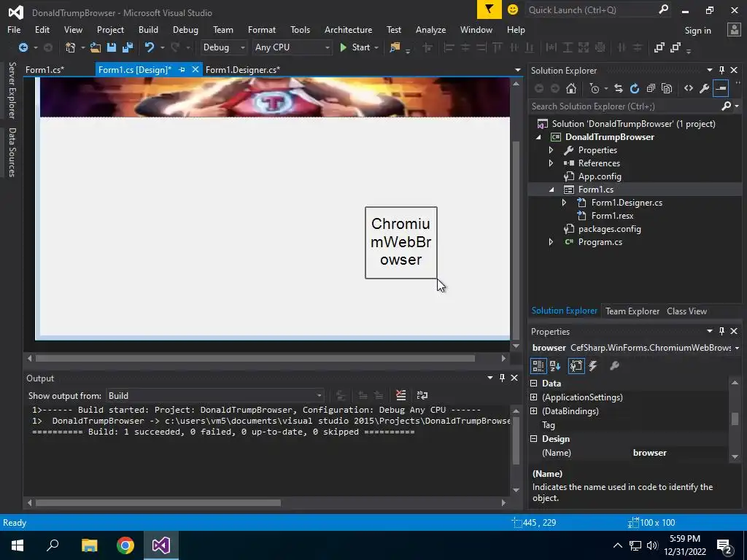Click the Home icon in Solution Explorer
747x560 pixels.
[571, 88]
